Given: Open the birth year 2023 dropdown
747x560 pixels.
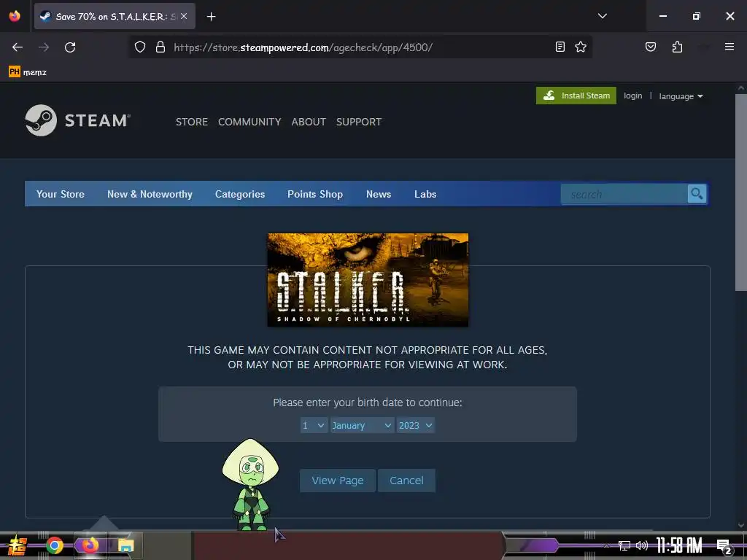Looking at the screenshot, I should (x=415, y=425).
